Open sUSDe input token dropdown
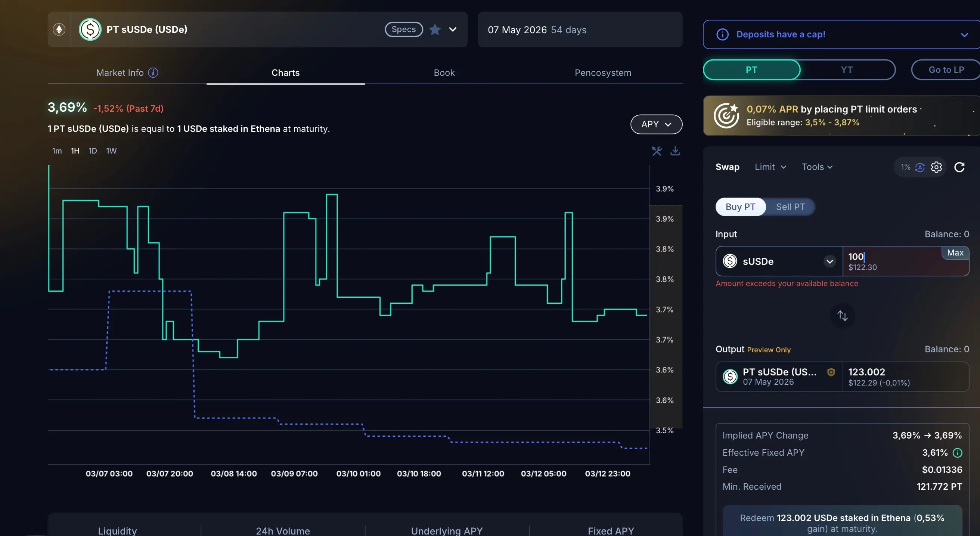Screen dimensions: 980x536 [829, 261]
